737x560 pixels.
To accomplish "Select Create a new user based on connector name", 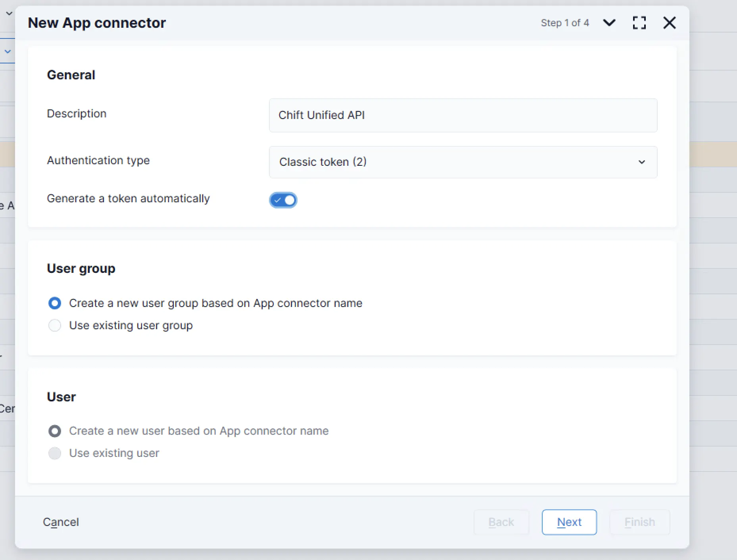I will (55, 431).
